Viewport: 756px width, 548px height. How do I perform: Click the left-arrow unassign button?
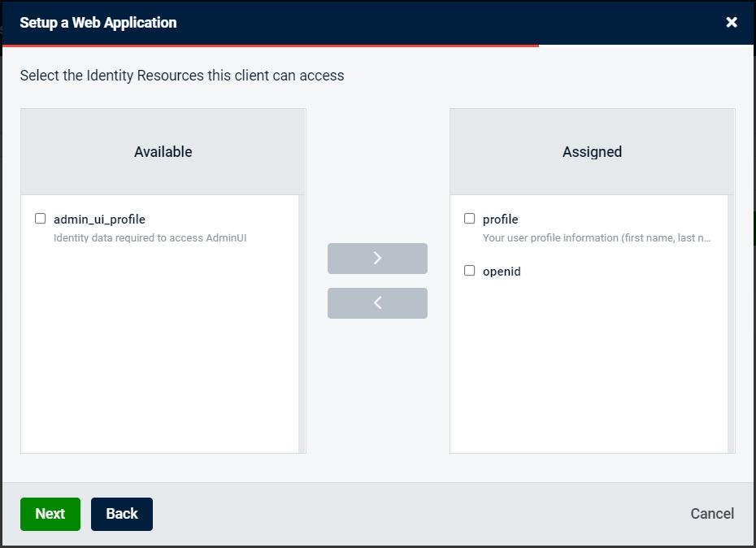pyautogui.click(x=377, y=303)
